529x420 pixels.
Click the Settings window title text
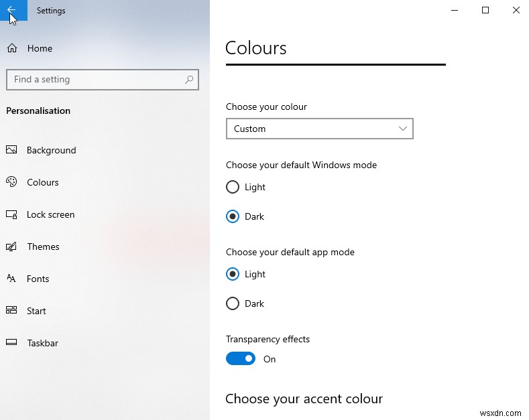[51, 11]
